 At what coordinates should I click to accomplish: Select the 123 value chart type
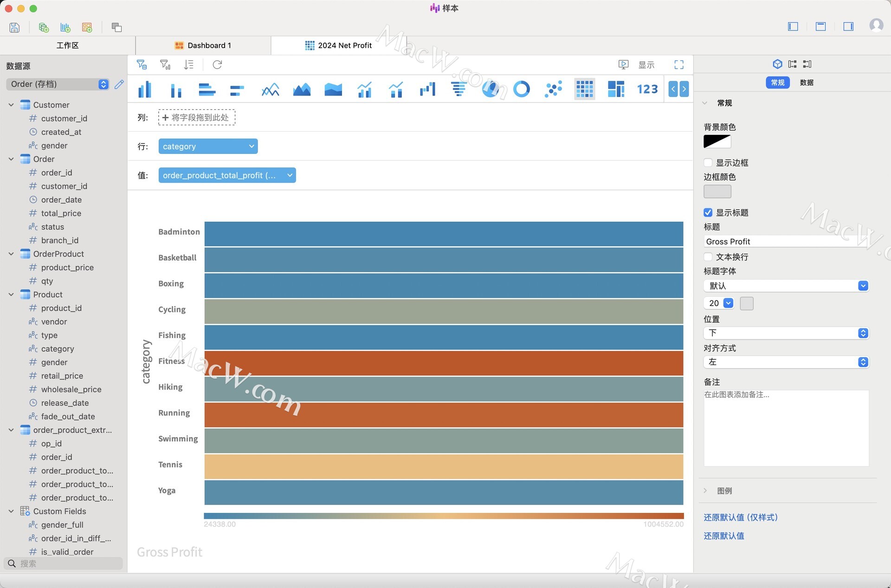click(647, 89)
